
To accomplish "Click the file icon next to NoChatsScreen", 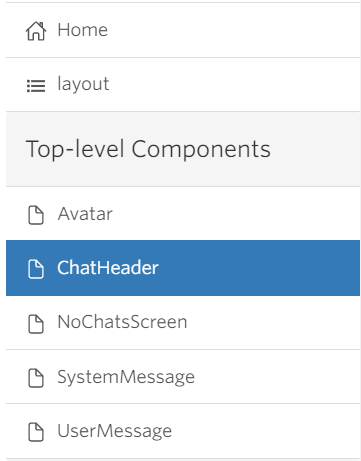I will [36, 323].
